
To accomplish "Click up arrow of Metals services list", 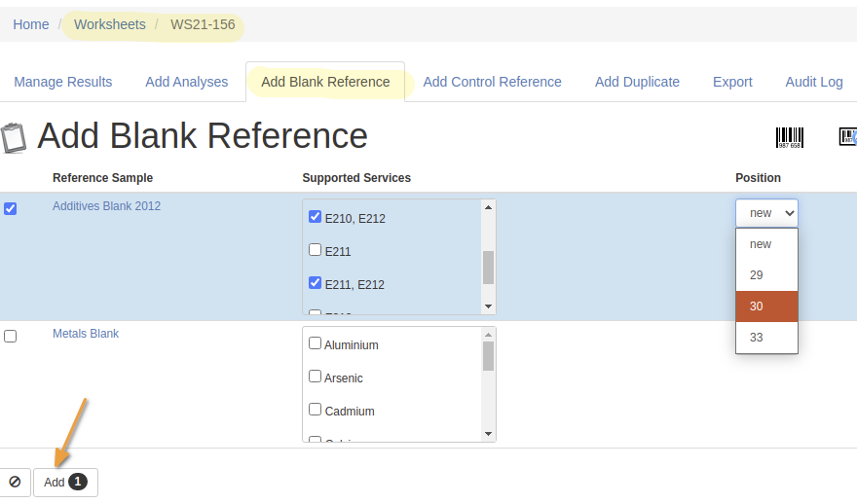I will pos(488,334).
